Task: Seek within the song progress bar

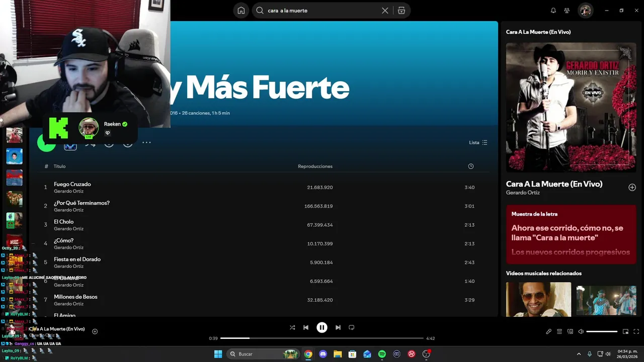Action: click(322, 338)
